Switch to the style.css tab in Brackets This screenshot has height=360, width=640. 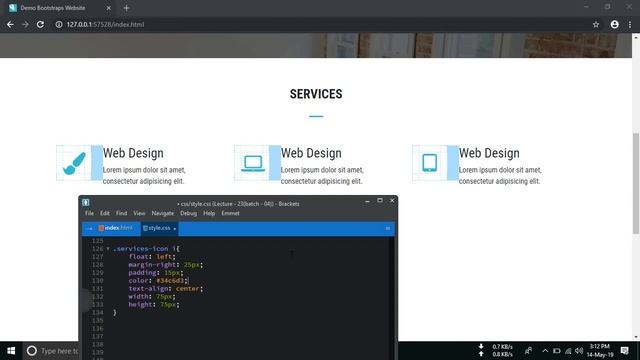tap(159, 228)
